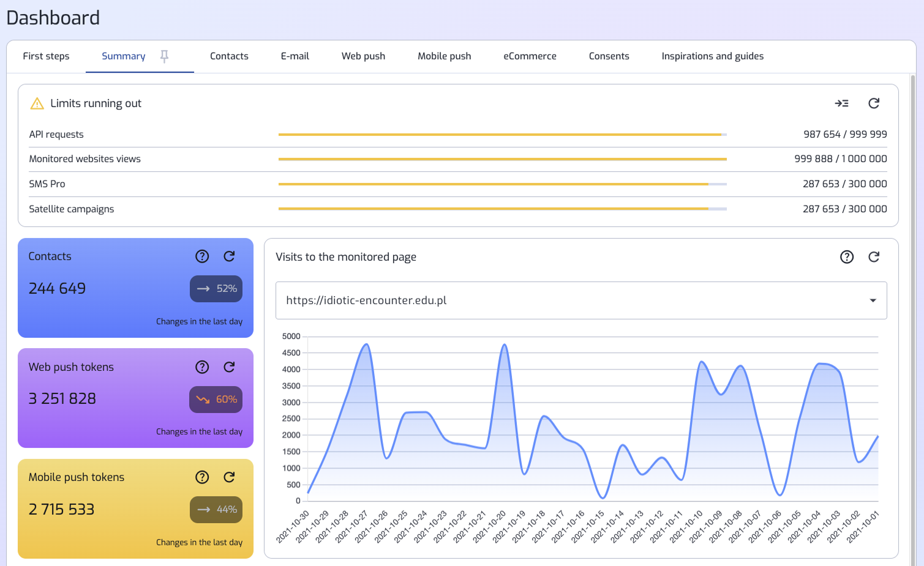Click the SMS Pro progress bar
The width and height of the screenshot is (924, 566).
(x=503, y=184)
